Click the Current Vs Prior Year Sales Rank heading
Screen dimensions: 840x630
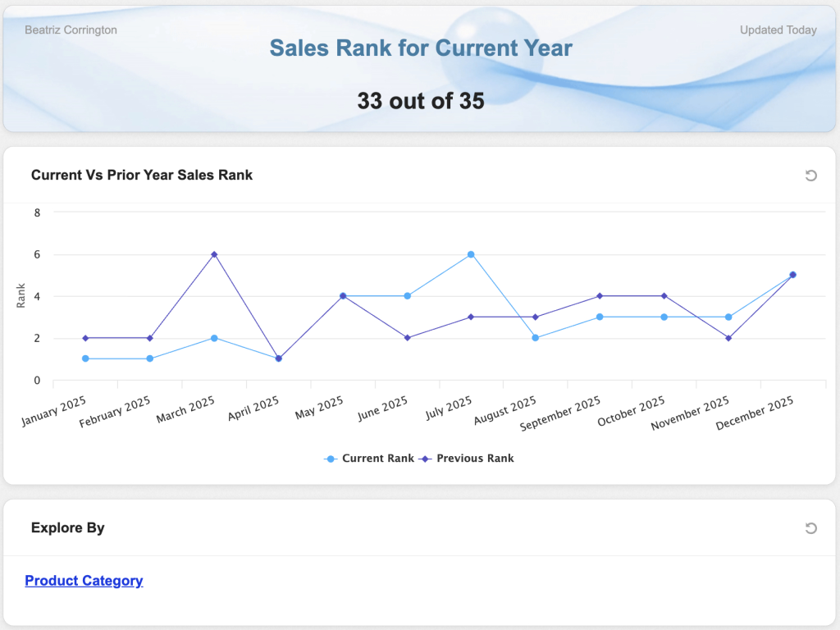(142, 175)
